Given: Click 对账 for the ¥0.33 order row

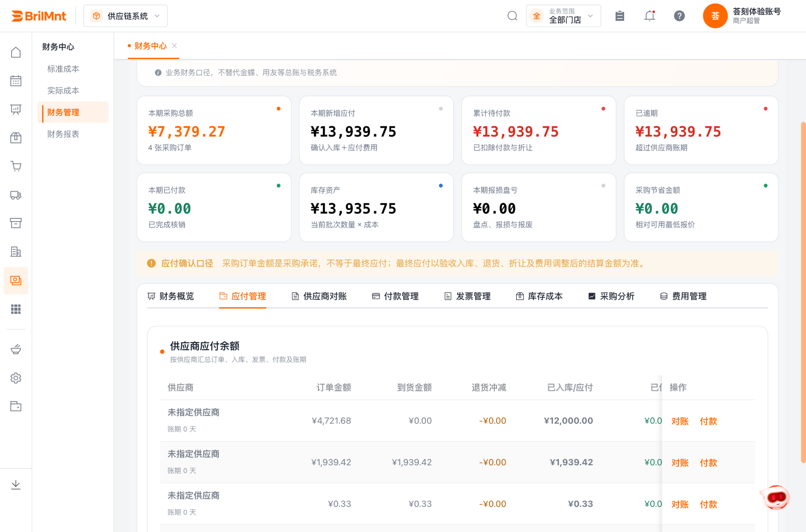Looking at the screenshot, I should click(680, 504).
